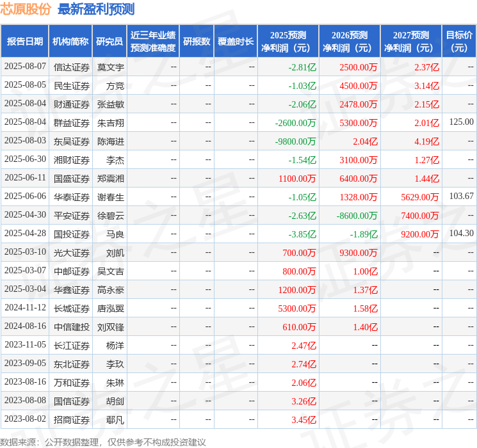The height and width of the screenshot is (448, 477).
Task: Select the 长城证券 institution cell
Action: (72, 308)
